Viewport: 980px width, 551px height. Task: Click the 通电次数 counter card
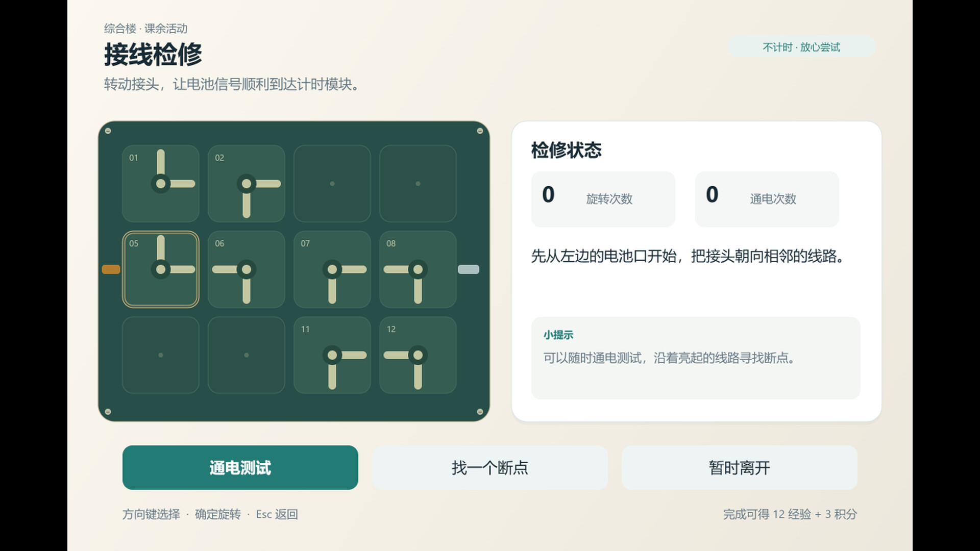coord(767,199)
